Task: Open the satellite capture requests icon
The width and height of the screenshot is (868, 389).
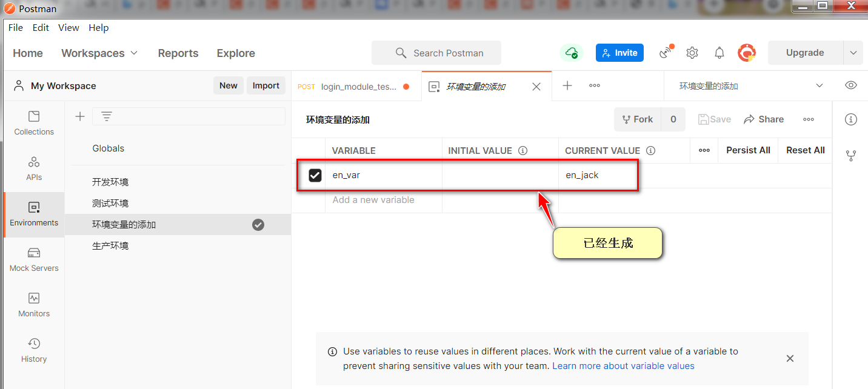Action: pos(666,53)
